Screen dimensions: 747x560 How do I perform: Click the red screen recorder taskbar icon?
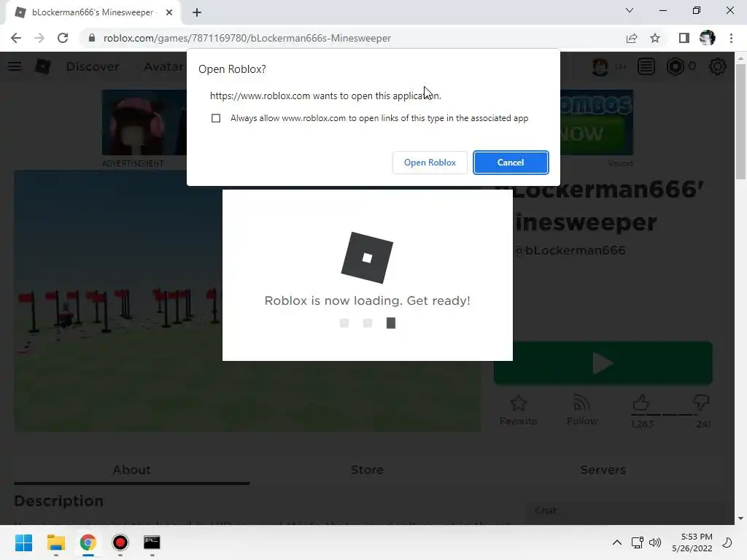pos(120,542)
